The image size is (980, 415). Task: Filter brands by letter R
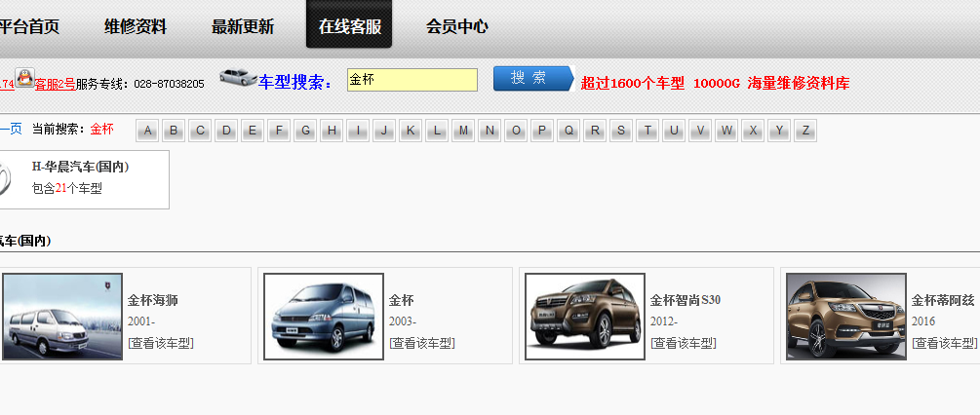pos(595,132)
